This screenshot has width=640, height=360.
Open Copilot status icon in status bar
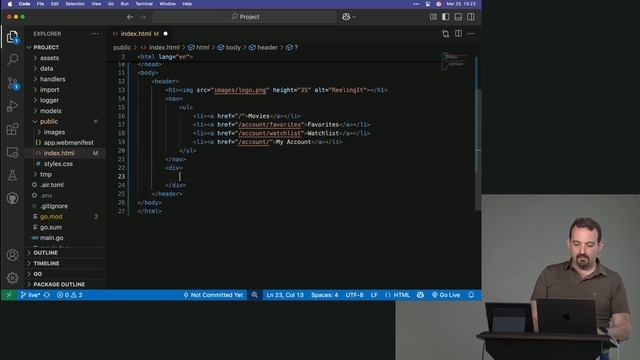pos(420,295)
